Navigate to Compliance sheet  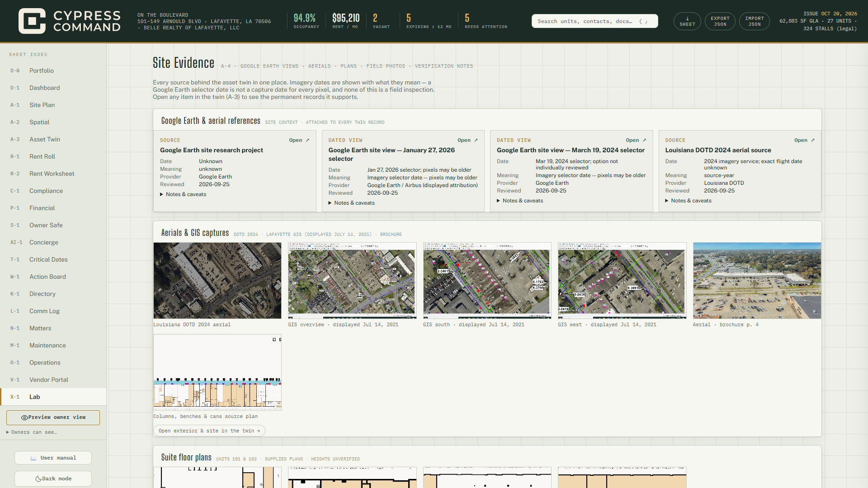click(x=53, y=191)
